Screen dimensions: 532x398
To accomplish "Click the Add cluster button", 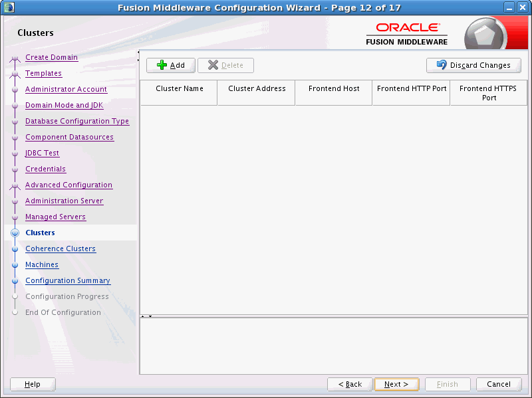I will click(171, 65).
